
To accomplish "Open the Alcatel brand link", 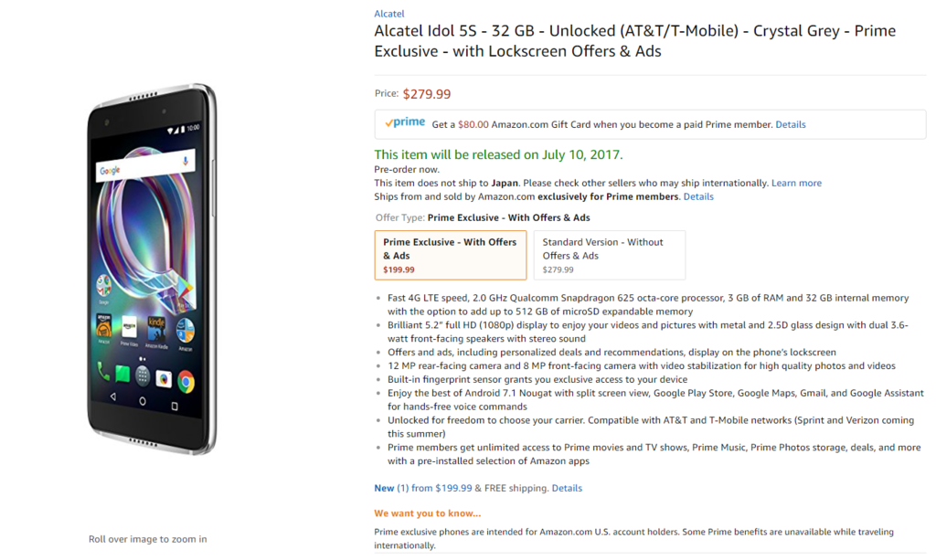I will click(x=388, y=14).
